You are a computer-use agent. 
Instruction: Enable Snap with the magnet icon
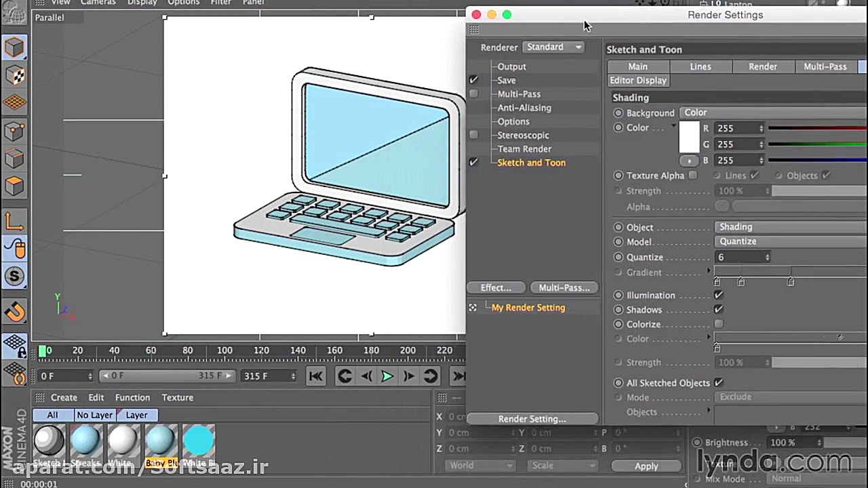pyautogui.click(x=14, y=311)
